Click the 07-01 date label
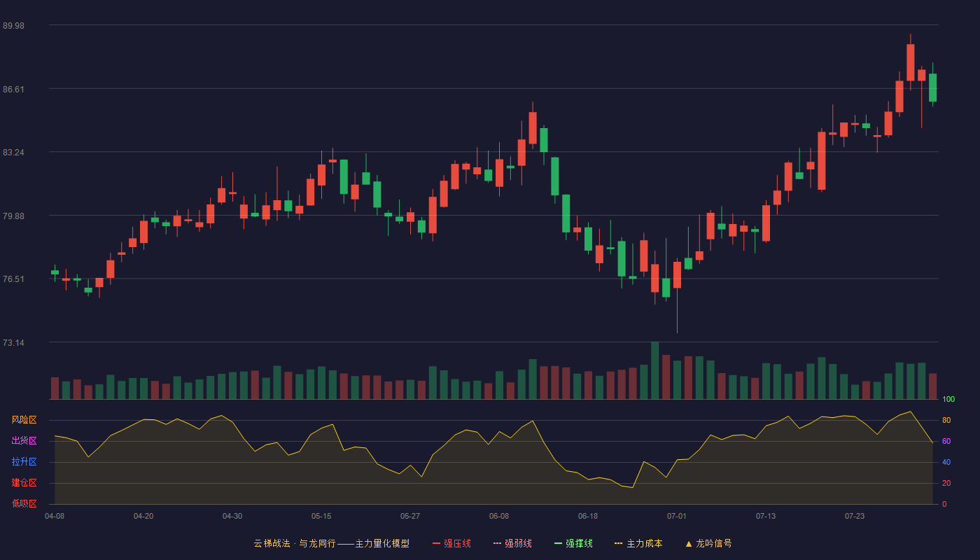This screenshot has height=560, width=980. [677, 516]
